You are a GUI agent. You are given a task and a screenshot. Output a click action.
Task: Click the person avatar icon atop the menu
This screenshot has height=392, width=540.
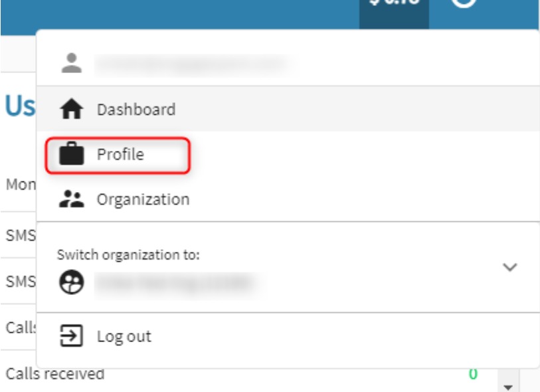click(71, 64)
